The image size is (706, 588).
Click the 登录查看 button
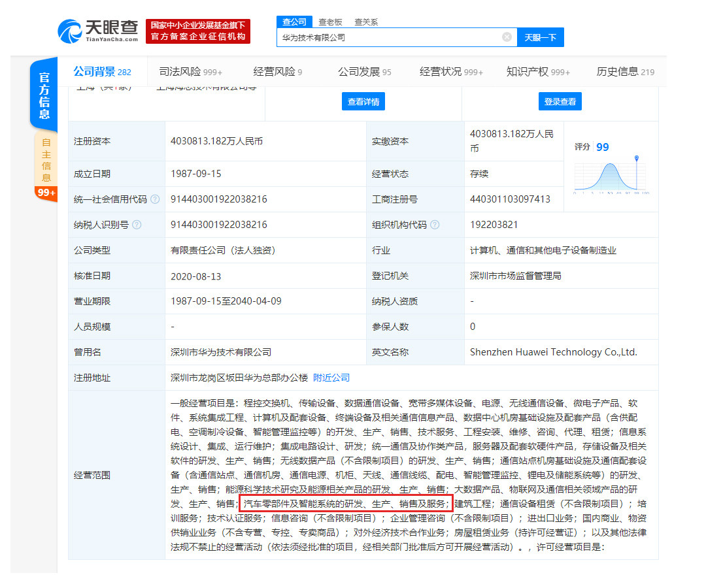(x=560, y=101)
